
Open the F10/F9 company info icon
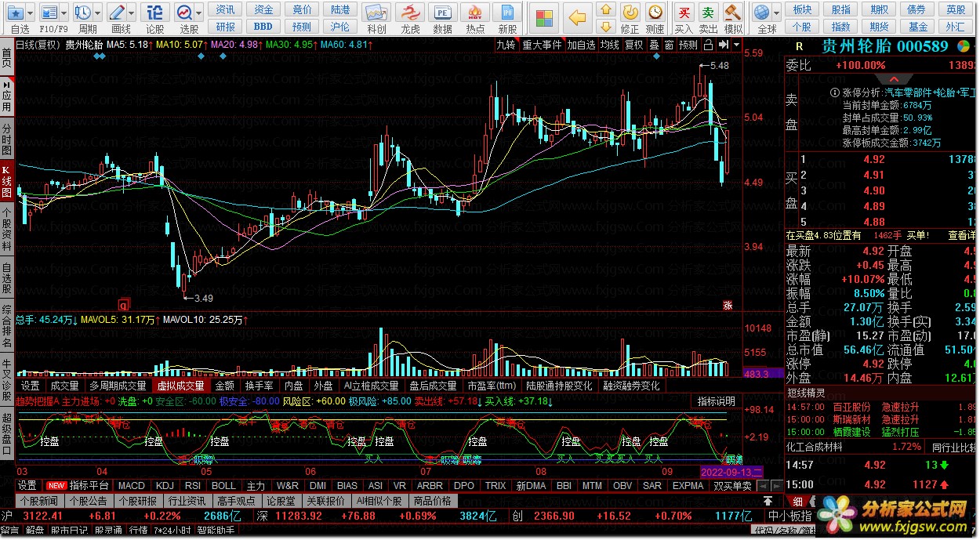point(49,13)
